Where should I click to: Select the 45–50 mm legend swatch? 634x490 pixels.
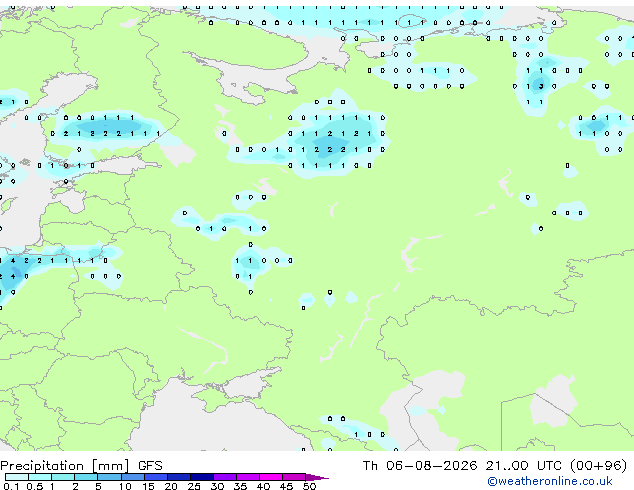point(294,477)
